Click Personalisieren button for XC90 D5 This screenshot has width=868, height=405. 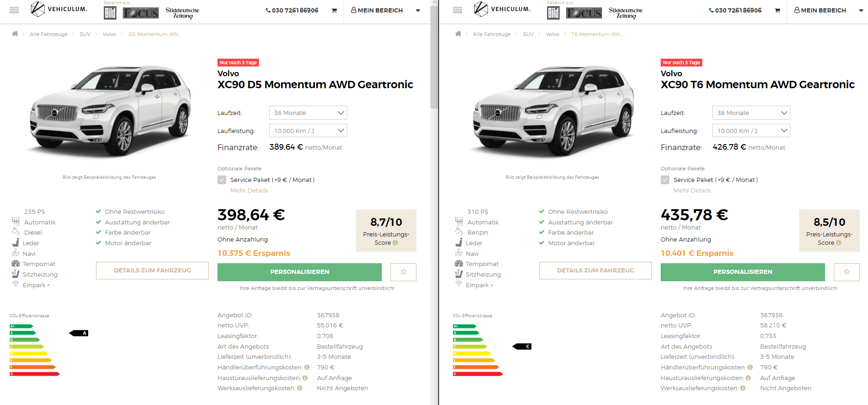point(300,272)
